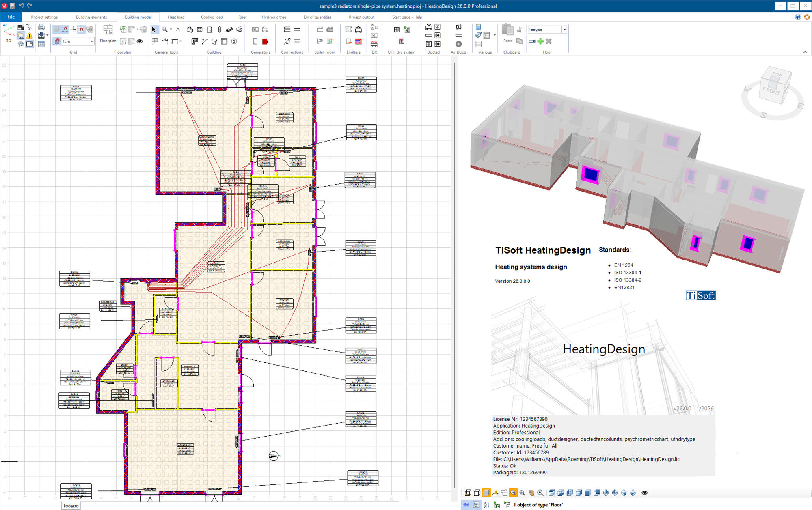Open the grid size 1cm dropdown
The width and height of the screenshot is (812, 510).
(92, 41)
